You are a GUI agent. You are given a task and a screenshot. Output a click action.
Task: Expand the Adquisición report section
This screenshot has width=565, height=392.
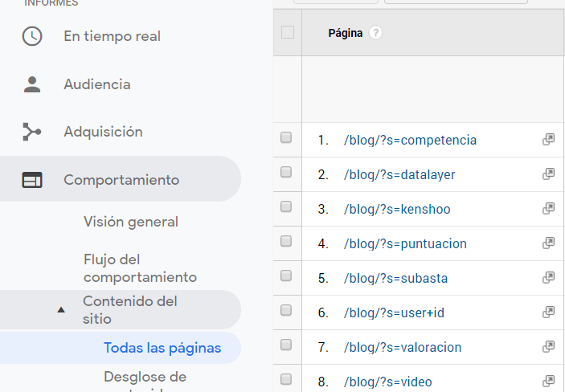[x=104, y=132]
